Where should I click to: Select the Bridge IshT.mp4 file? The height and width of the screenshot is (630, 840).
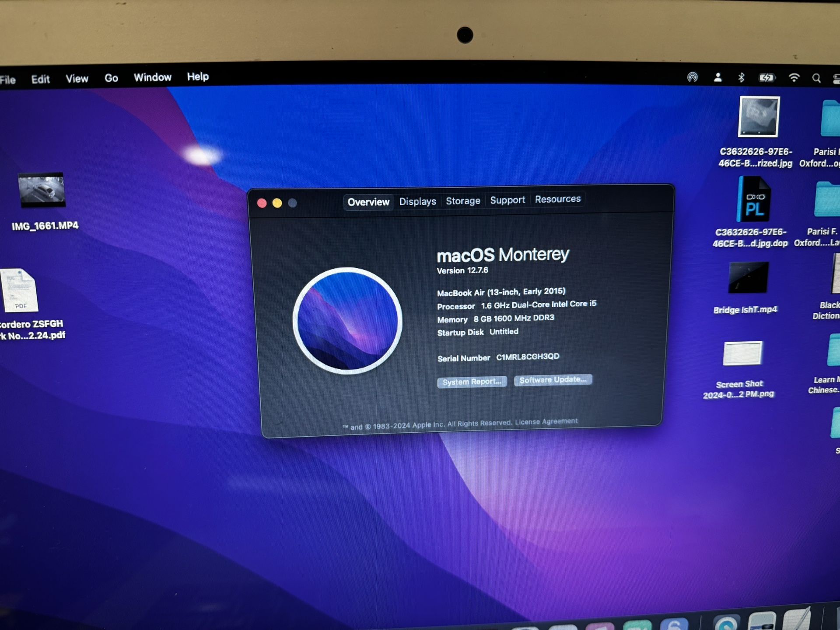coord(748,278)
